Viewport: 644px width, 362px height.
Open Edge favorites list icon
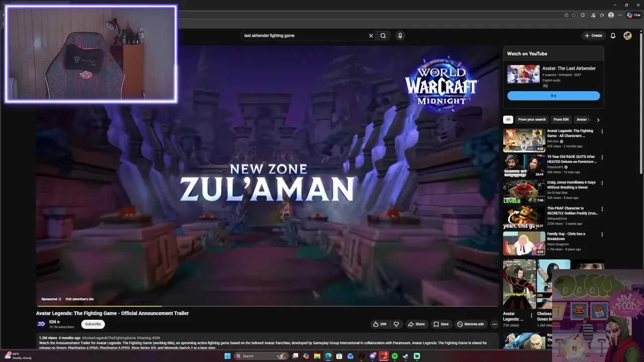[602, 15]
